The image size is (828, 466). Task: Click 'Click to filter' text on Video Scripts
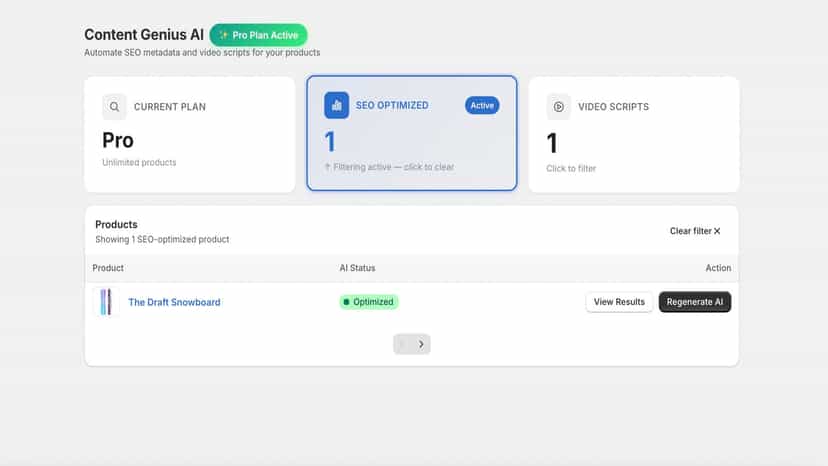(x=571, y=169)
